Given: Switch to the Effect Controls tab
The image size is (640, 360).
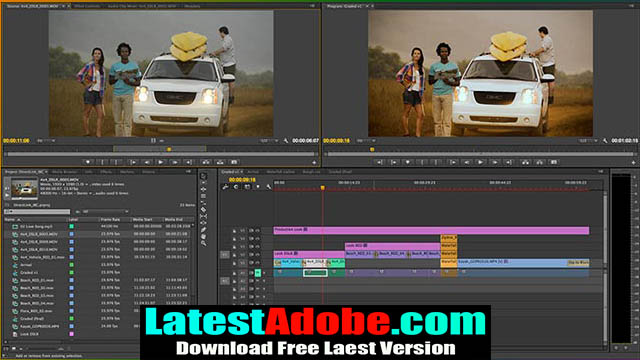Looking at the screenshot, I should point(87,6).
